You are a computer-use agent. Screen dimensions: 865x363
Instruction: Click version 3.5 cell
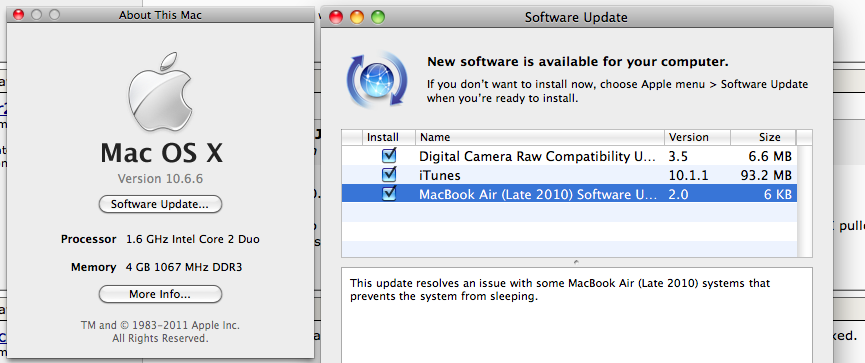pyautogui.click(x=678, y=157)
